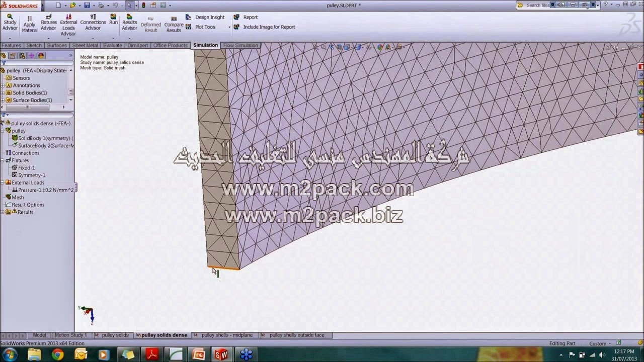Open Fixtures Advisor dropdown arrow
Image resolution: width=644 pixels, height=362 pixels.
click(x=49, y=38)
